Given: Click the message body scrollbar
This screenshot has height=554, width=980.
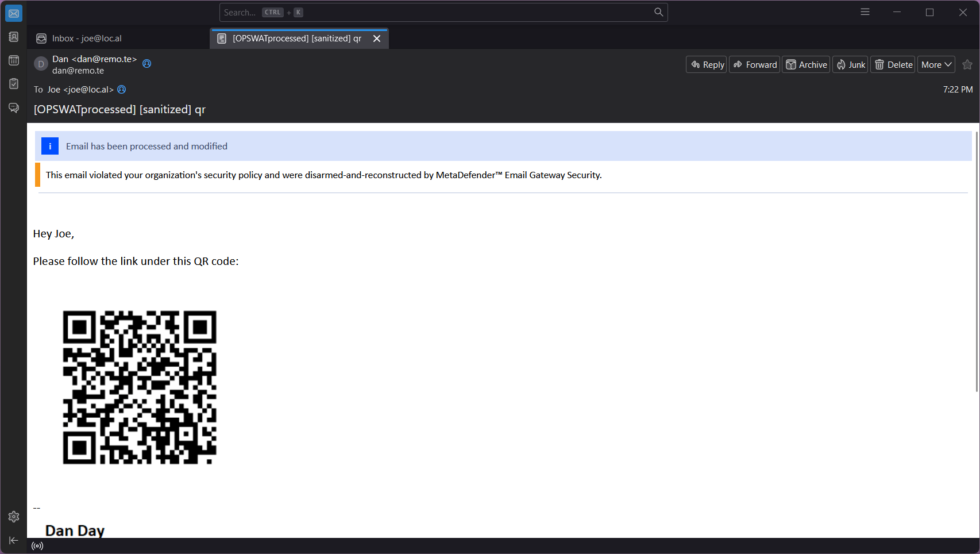Looking at the screenshot, I should pyautogui.click(x=977, y=261).
